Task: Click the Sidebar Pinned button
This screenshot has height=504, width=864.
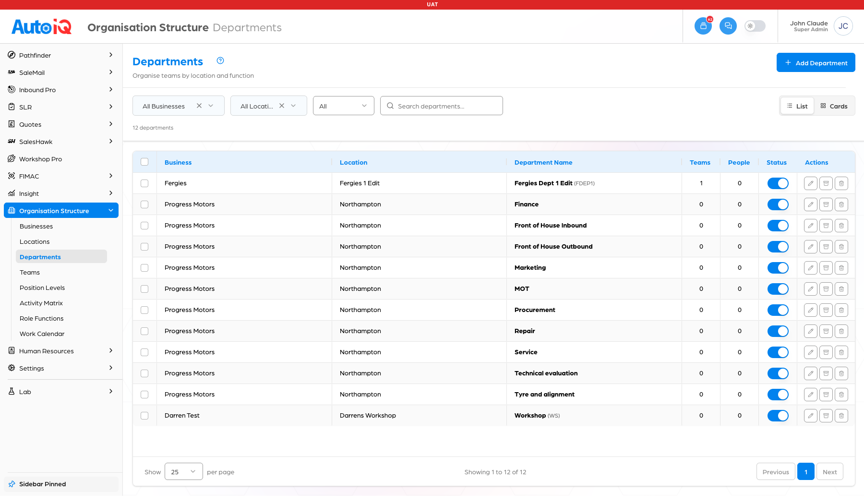Action: pyautogui.click(x=61, y=484)
